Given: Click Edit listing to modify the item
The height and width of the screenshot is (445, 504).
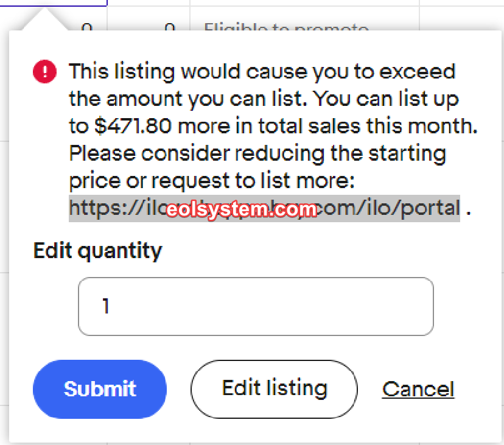Looking at the screenshot, I should click(x=273, y=390).
